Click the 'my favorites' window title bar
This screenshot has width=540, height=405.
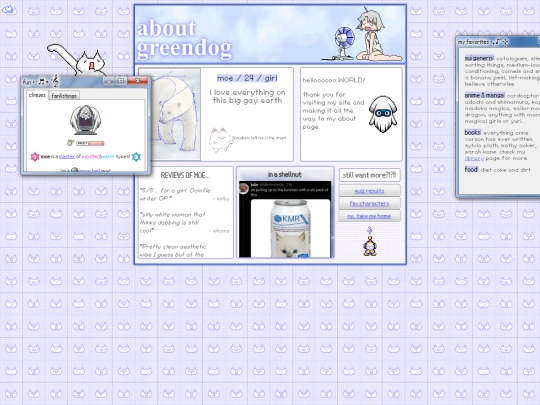pos(498,42)
